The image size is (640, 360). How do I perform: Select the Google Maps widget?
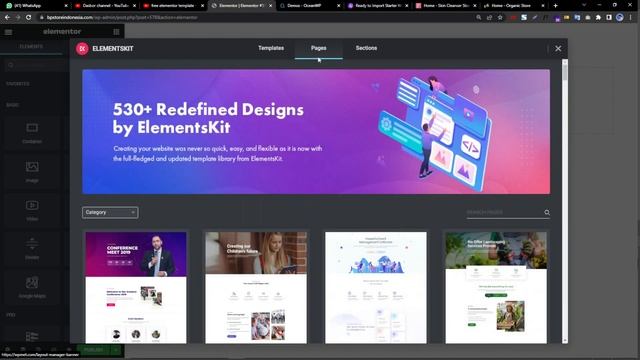click(x=32, y=287)
